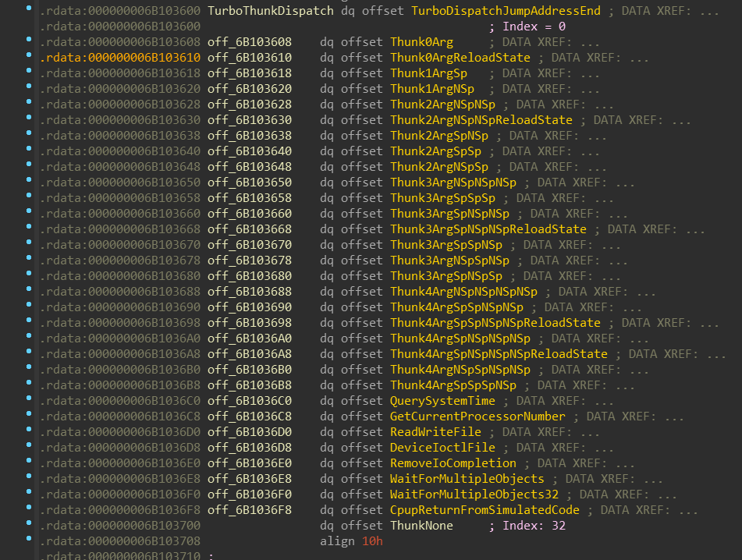Screen dimensions: 742x560
Task: Click breakpoint dot on the align 10h line
Action: click(x=29, y=539)
